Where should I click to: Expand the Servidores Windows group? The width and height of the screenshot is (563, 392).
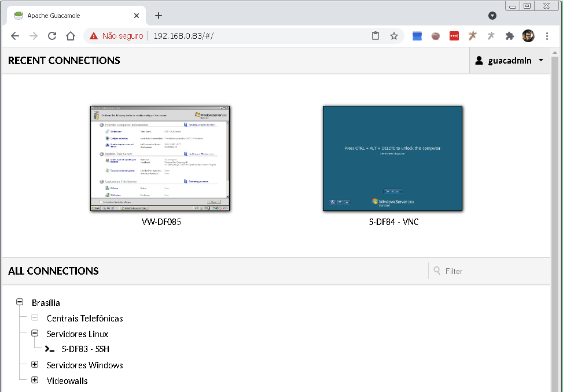(35, 364)
